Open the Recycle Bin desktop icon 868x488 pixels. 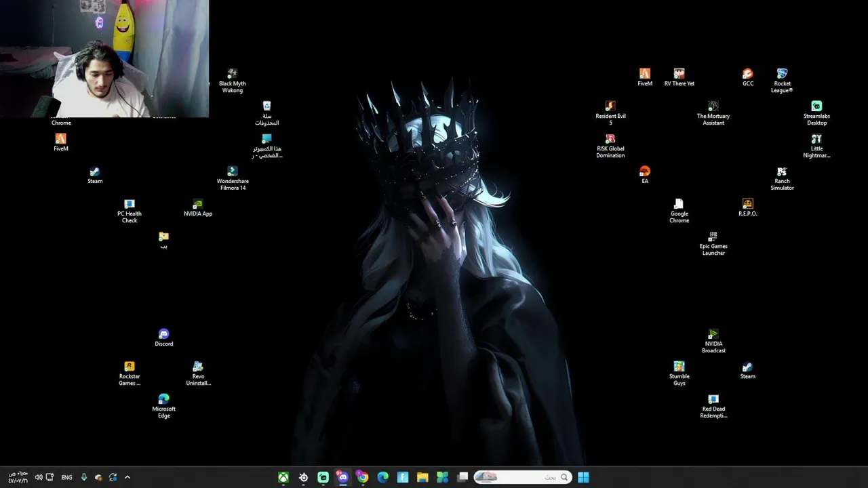[267, 113]
